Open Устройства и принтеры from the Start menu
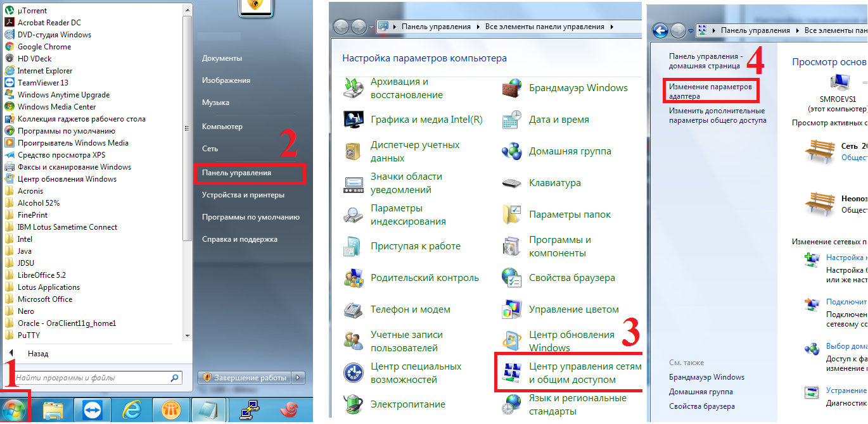The width and height of the screenshot is (868, 424). coord(243,195)
